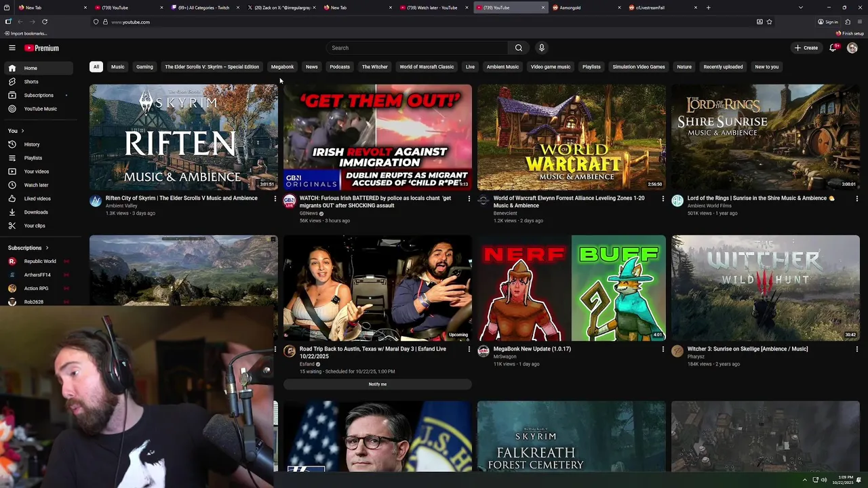Filter by Live chip

tap(470, 67)
